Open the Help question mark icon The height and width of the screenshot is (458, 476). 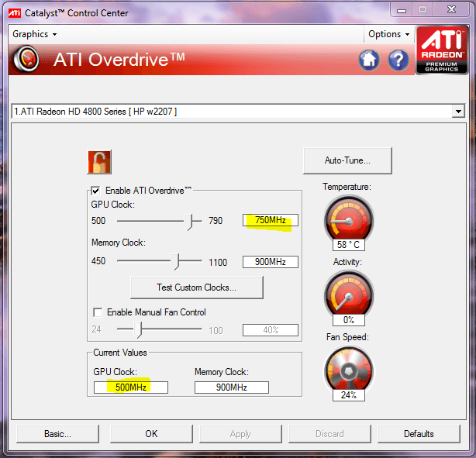pyautogui.click(x=398, y=60)
